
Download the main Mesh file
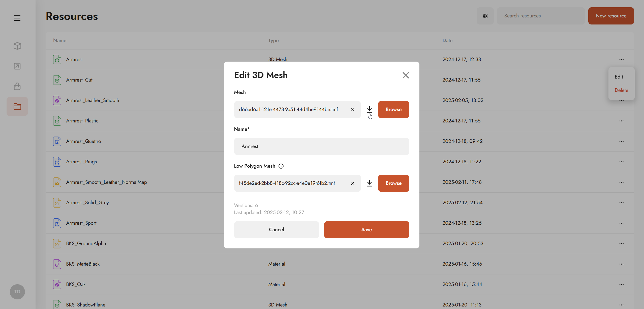coord(369,109)
